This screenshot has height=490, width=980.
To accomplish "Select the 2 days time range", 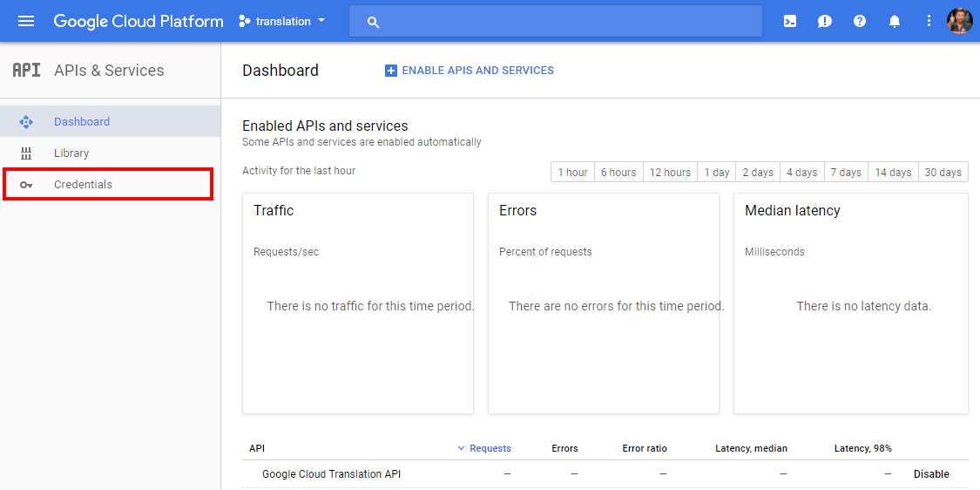I will coord(758,172).
